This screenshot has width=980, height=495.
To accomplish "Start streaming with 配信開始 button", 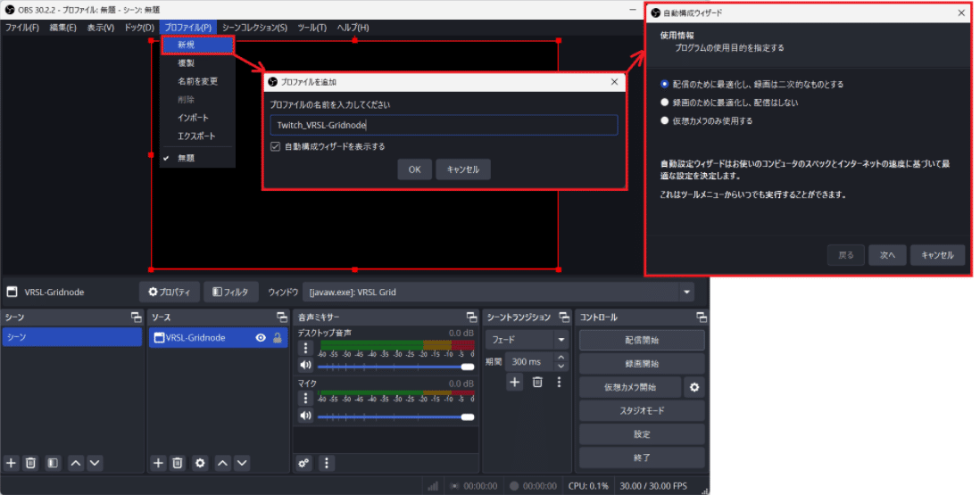I will pos(642,341).
